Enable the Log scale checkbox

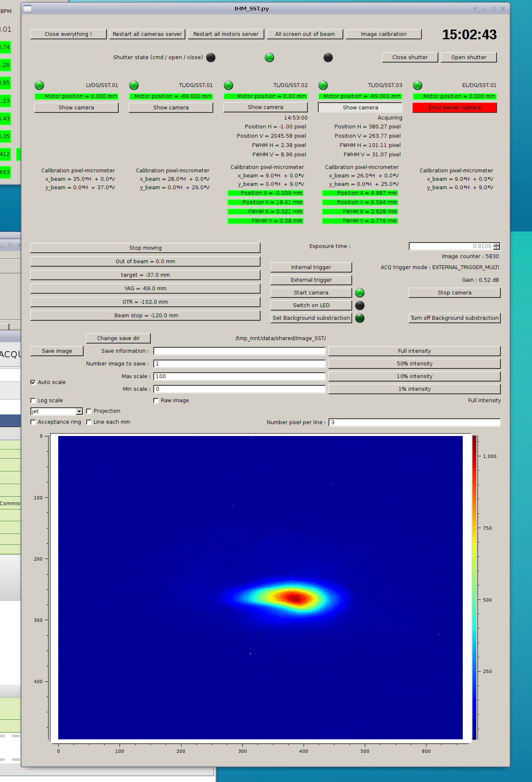point(33,401)
